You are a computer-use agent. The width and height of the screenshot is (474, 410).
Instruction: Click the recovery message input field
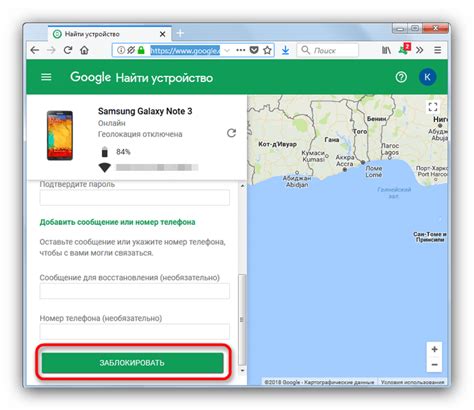coord(135,291)
